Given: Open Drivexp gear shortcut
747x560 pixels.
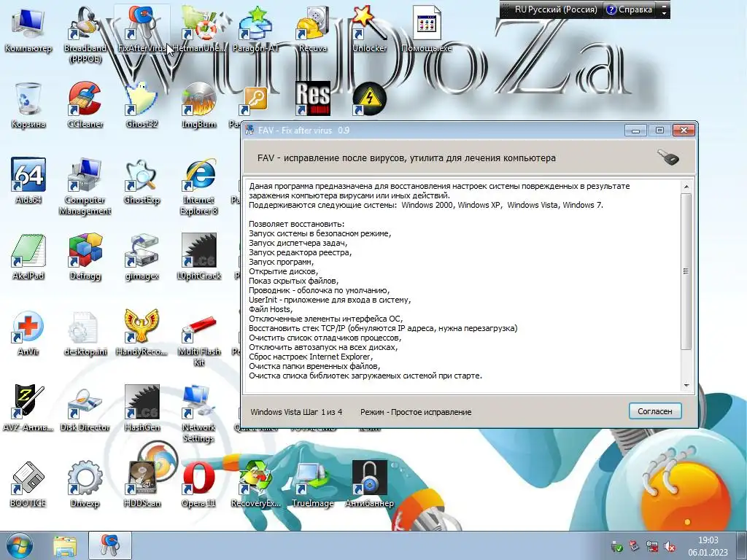Looking at the screenshot, I should 85,484.
